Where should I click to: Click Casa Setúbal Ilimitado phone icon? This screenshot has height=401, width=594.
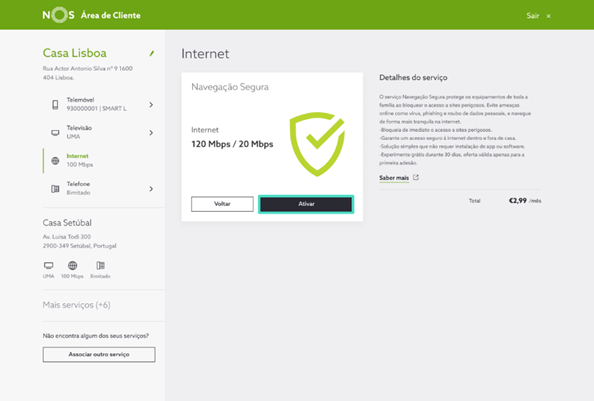[100, 265]
